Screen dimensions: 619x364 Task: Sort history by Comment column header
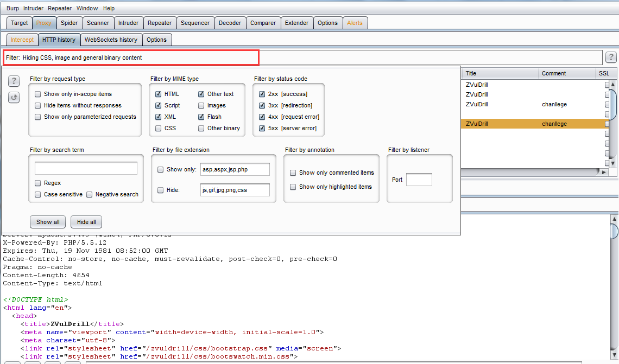tap(567, 73)
